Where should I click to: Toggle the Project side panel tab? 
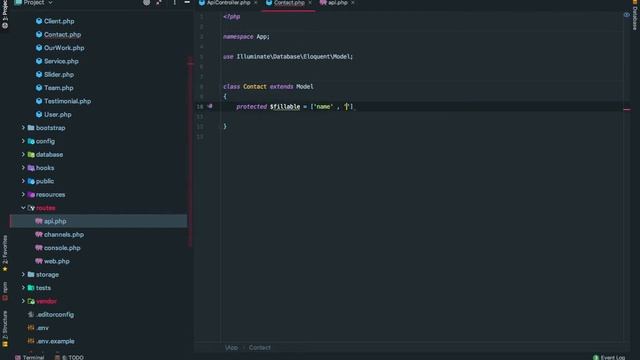(x=5, y=14)
